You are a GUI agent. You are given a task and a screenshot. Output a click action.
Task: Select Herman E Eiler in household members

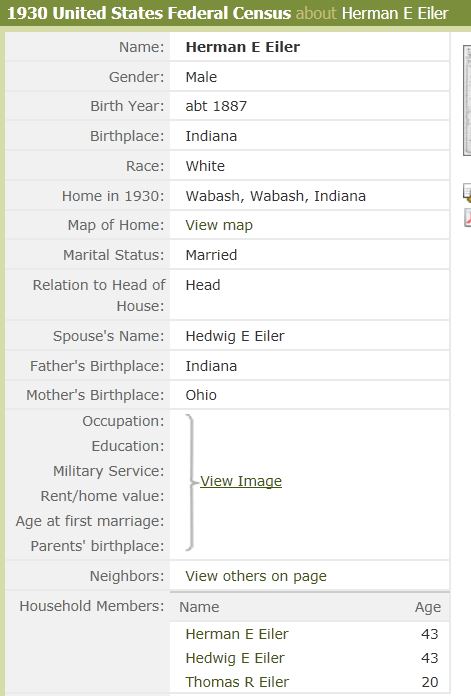coord(237,634)
